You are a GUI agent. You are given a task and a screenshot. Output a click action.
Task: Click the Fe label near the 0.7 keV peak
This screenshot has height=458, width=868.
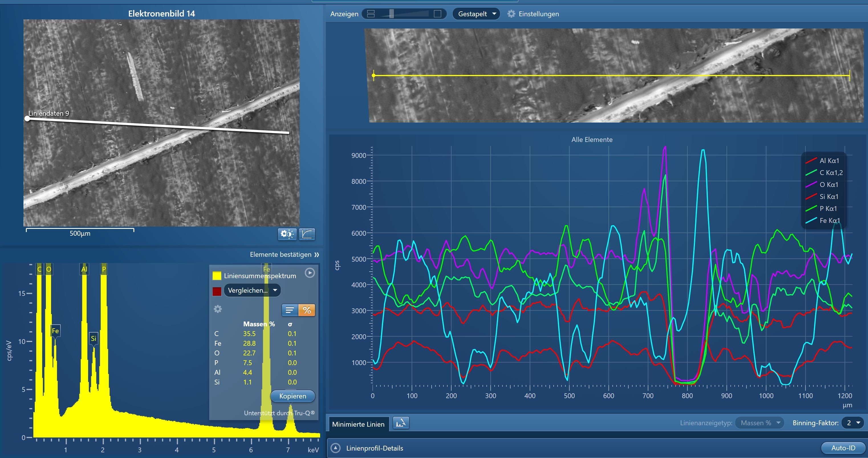click(55, 331)
